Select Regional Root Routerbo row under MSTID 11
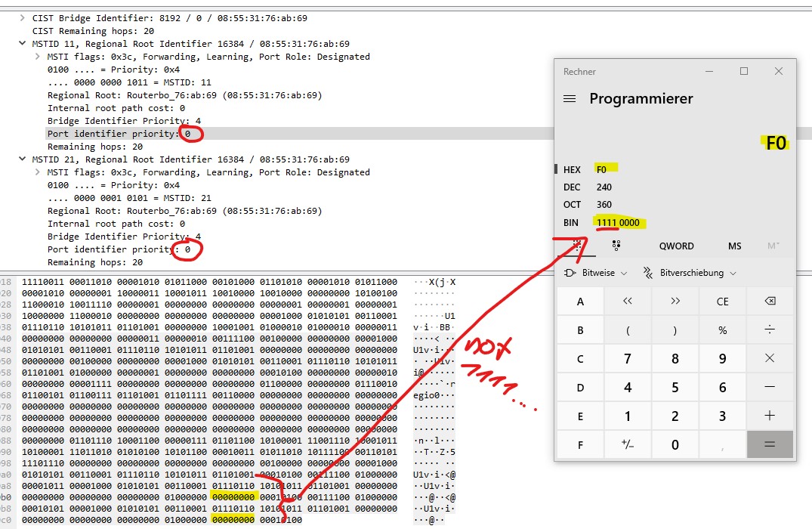The height and width of the screenshot is (529, 812). pyautogui.click(x=185, y=95)
